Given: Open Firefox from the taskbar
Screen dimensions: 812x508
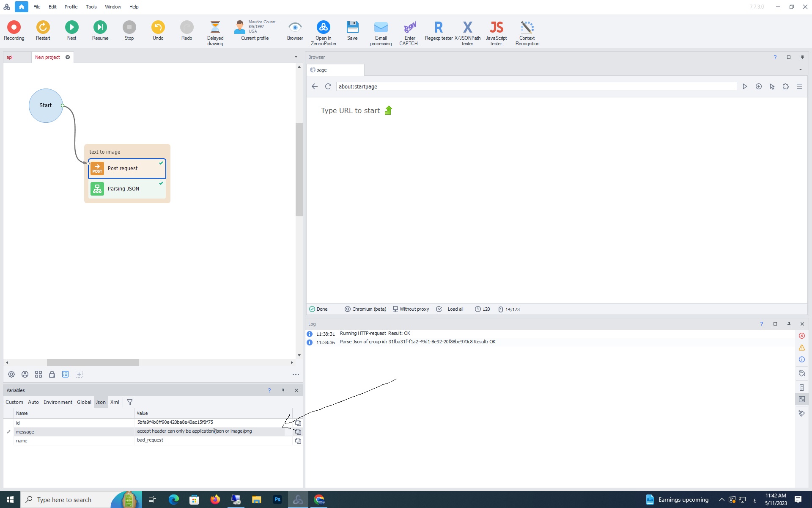Looking at the screenshot, I should click(x=215, y=500).
